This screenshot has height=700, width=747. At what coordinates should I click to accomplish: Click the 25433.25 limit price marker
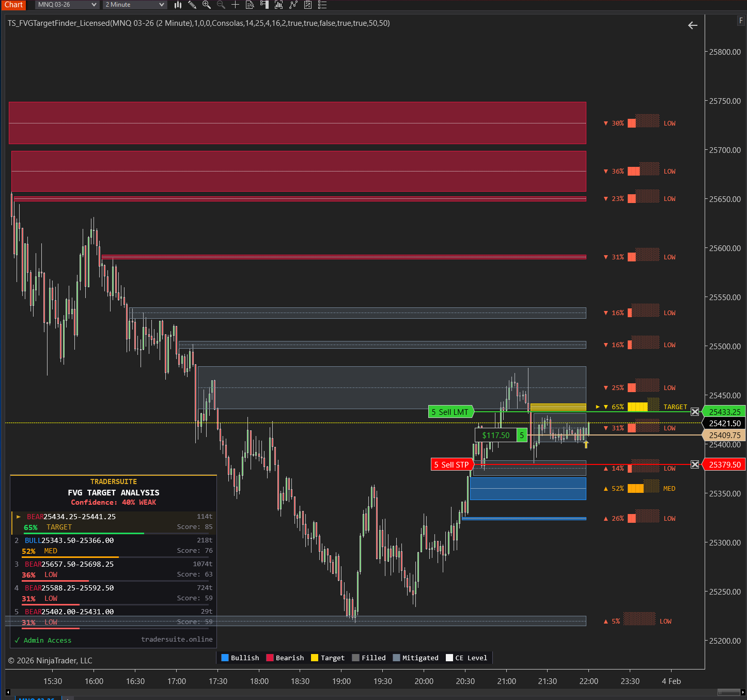pos(724,412)
